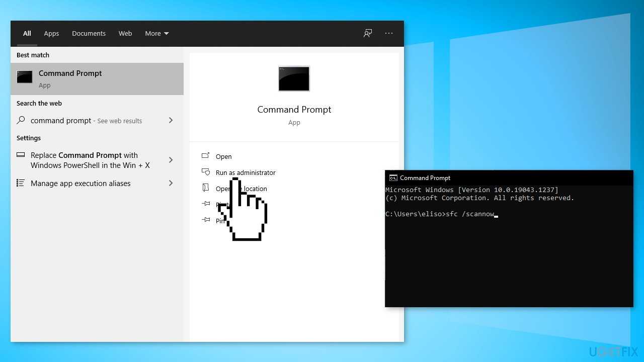Open the feedback icon in search header

point(368,33)
